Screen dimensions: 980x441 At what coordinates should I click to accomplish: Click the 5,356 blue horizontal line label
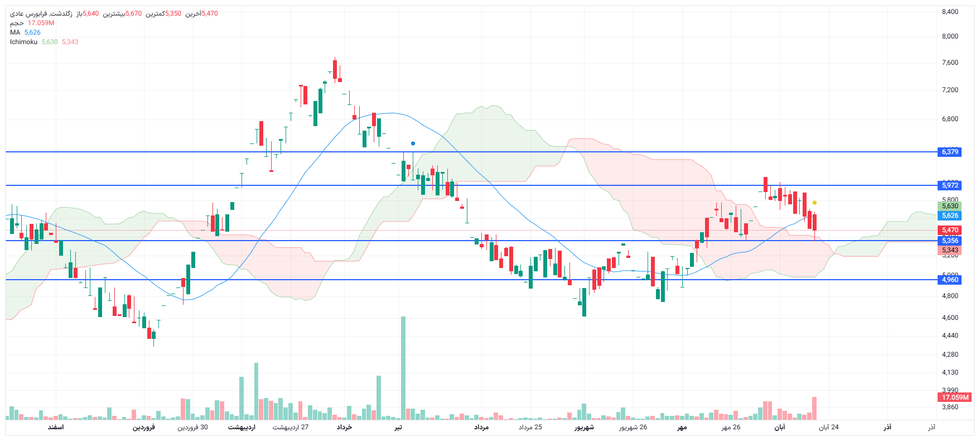click(x=950, y=241)
